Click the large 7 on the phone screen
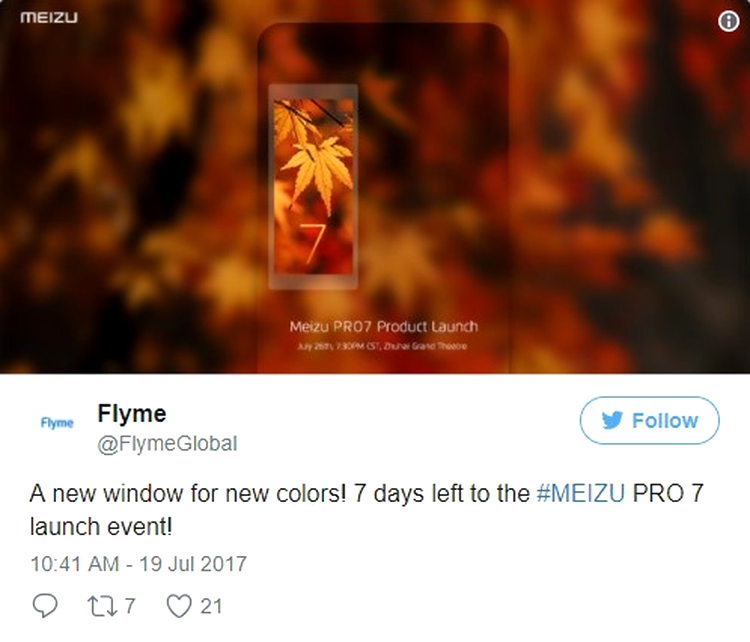Screen dimensions: 750x642 (313, 243)
